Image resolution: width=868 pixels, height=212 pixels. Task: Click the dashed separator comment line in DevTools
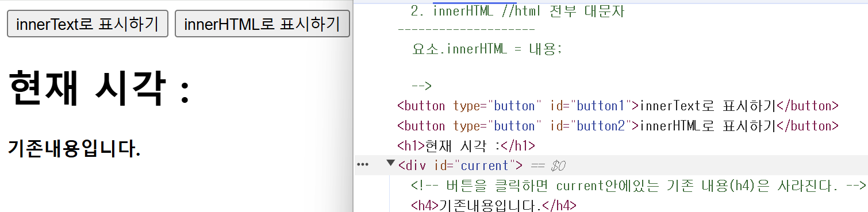(466, 29)
